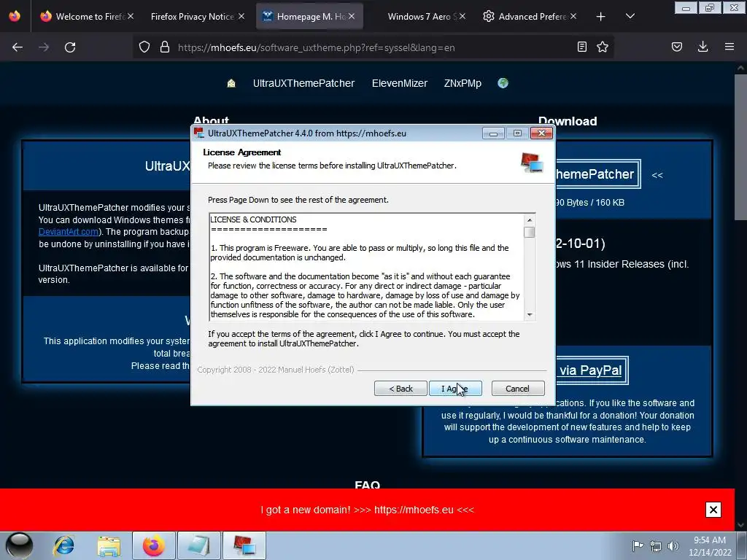Open Action Center flag in tray
This screenshot has width=747, height=560.
[x=638, y=545]
